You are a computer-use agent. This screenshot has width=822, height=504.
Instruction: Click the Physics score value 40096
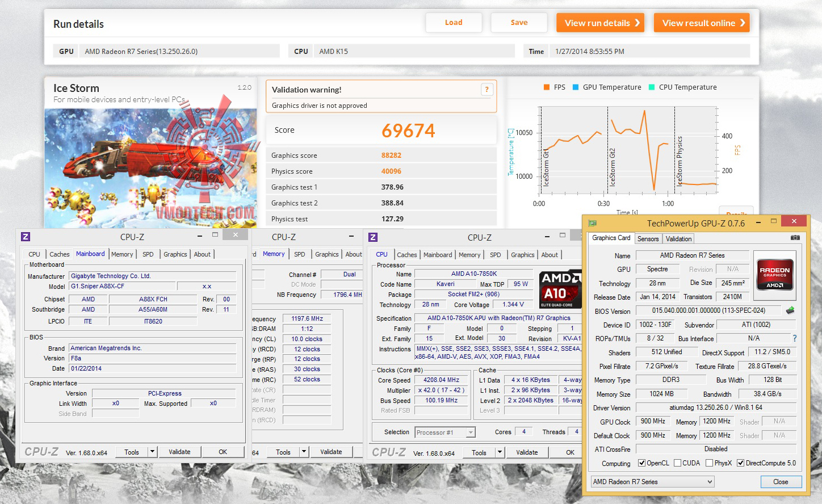(391, 171)
